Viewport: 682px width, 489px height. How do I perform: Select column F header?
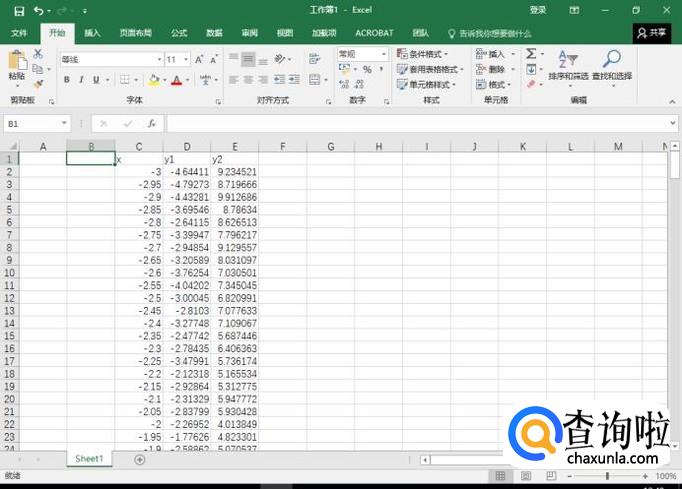pyautogui.click(x=283, y=147)
